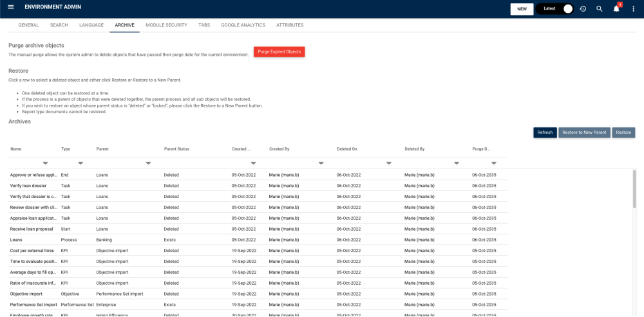644x317 pixels.
Task: Open notifications bell
Action: (x=616, y=8)
